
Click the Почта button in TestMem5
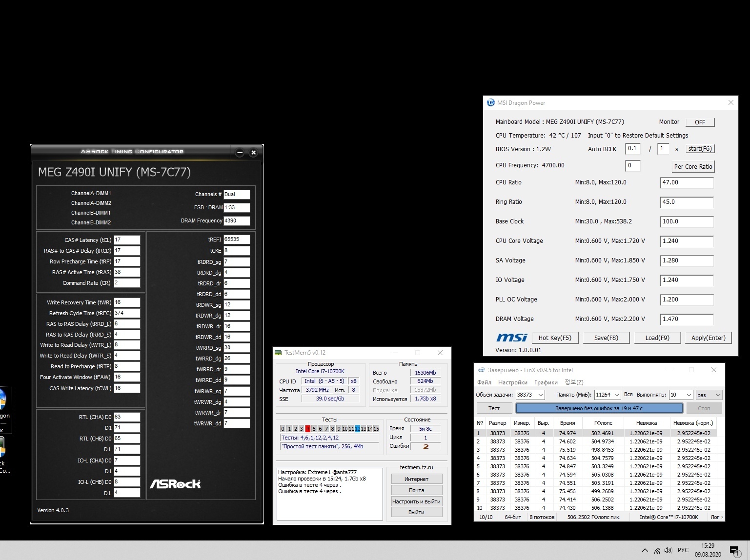pyautogui.click(x=416, y=490)
